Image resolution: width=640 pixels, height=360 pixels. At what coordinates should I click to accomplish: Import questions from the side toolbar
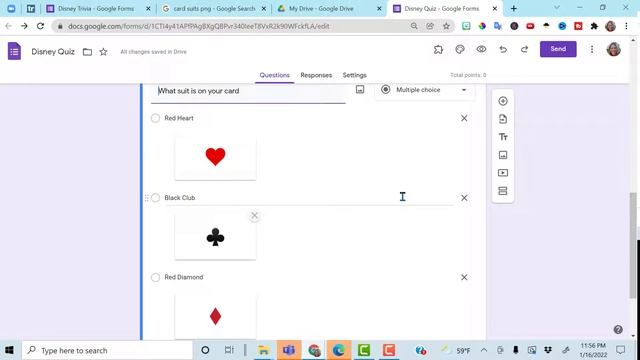(503, 119)
